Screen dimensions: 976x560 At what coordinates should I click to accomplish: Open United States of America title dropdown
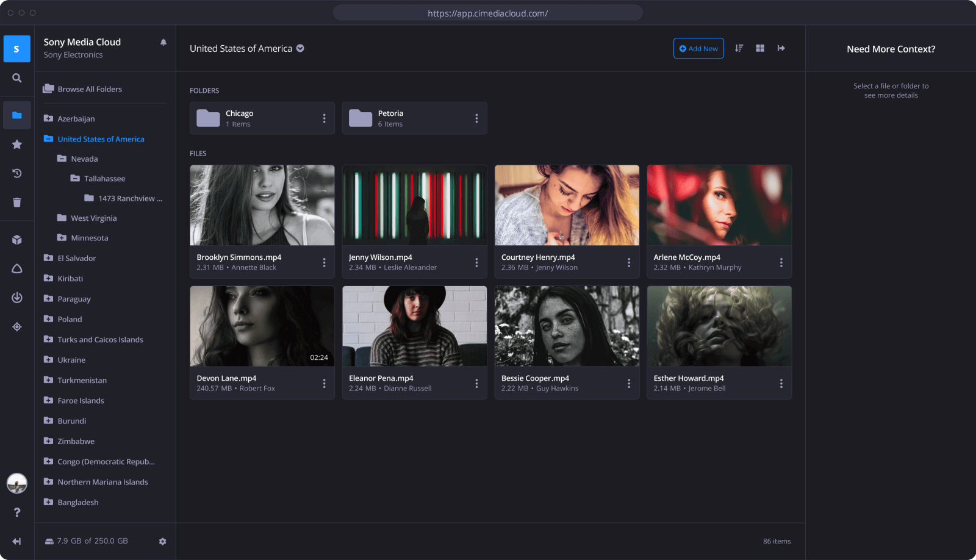pos(300,49)
